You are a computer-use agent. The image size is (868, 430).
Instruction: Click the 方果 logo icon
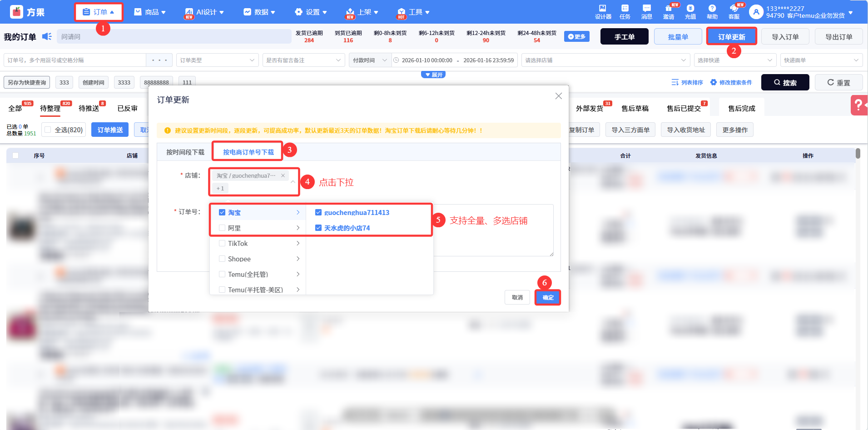tap(17, 12)
